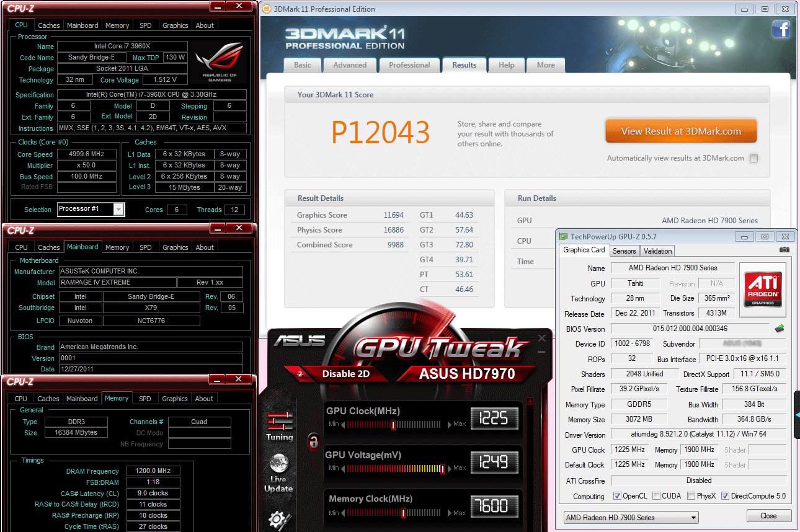The height and width of the screenshot is (532, 800).
Task: Click the GPU Clock Max arrow
Action: (x=450, y=424)
